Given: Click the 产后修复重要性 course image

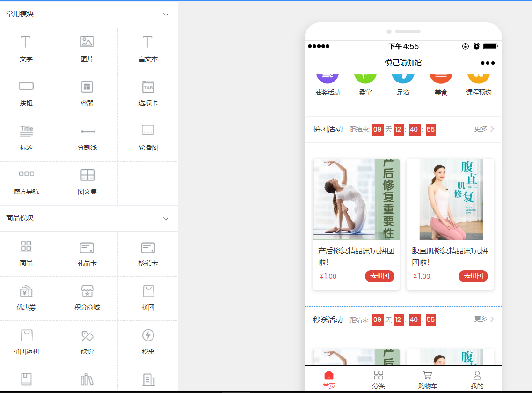Looking at the screenshot, I should (356, 200).
